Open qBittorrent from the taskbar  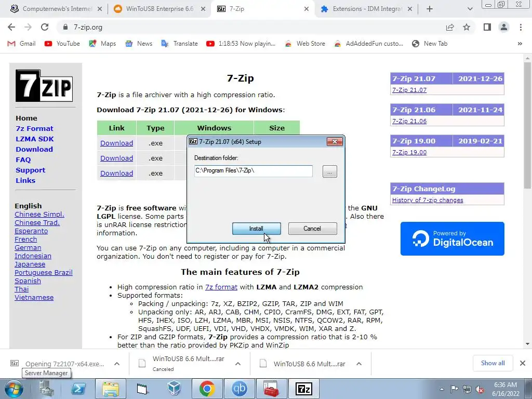click(x=239, y=389)
